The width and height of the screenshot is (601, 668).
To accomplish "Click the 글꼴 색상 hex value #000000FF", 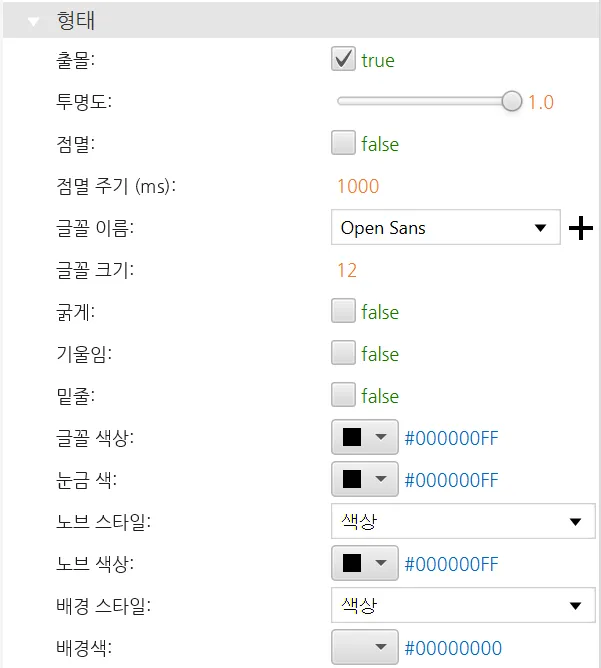I will pos(451,438).
